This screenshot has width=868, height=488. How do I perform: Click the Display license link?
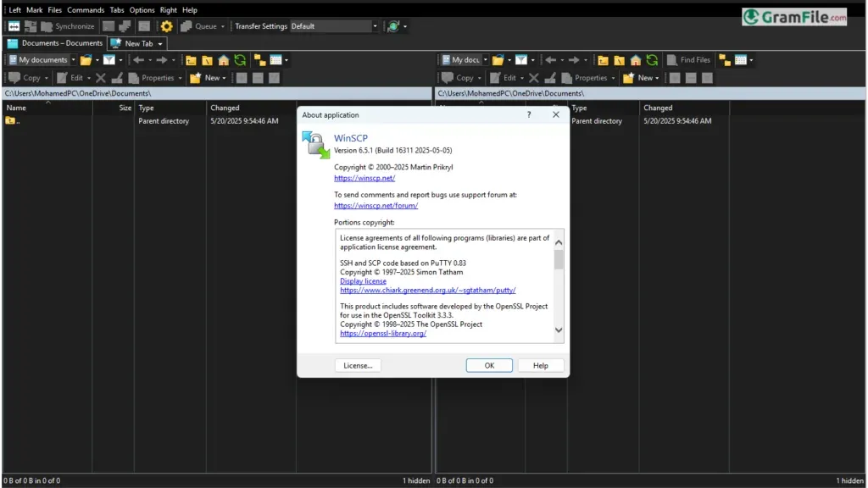tap(363, 281)
